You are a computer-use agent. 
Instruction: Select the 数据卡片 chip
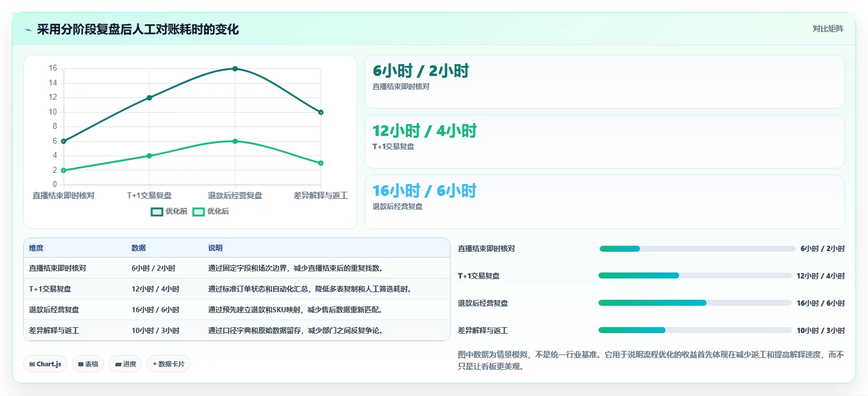169,364
